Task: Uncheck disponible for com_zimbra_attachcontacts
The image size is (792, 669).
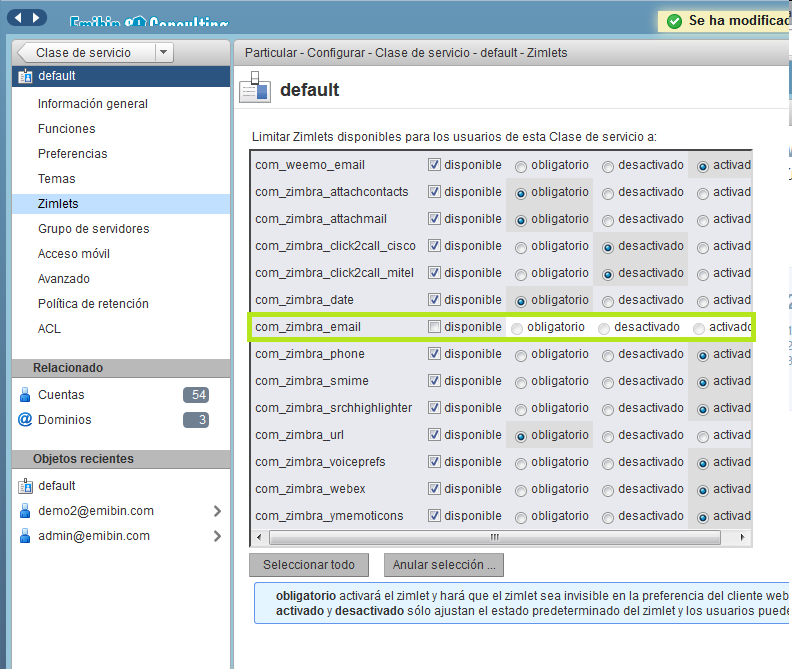Action: pyautogui.click(x=434, y=192)
